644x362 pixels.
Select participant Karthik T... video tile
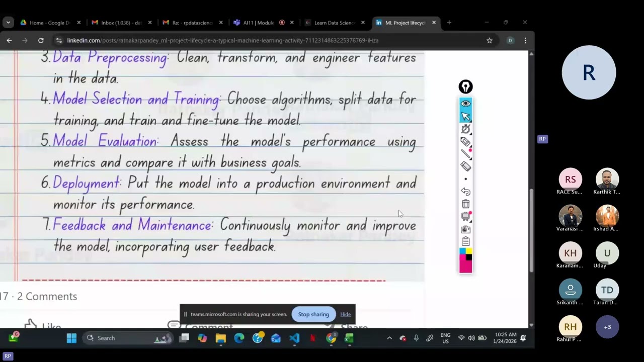607,179
